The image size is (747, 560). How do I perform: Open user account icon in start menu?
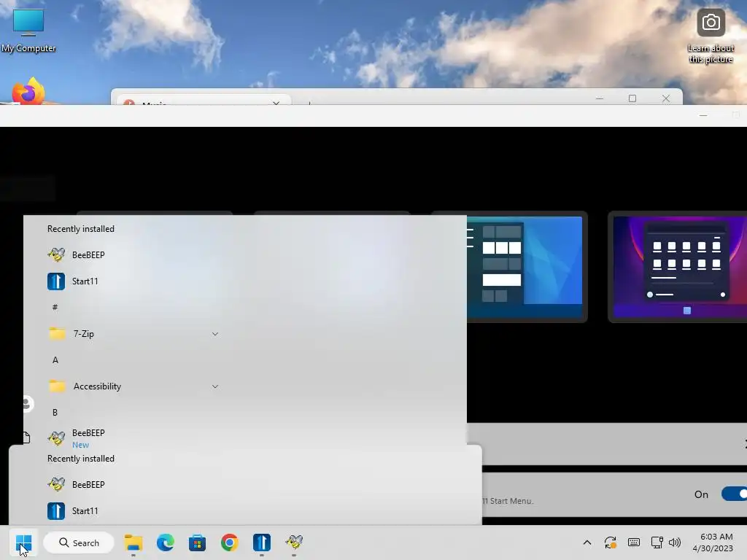click(x=27, y=404)
